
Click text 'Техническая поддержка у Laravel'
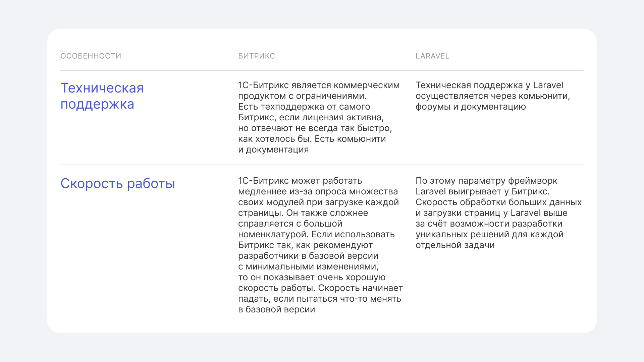tap(489, 85)
